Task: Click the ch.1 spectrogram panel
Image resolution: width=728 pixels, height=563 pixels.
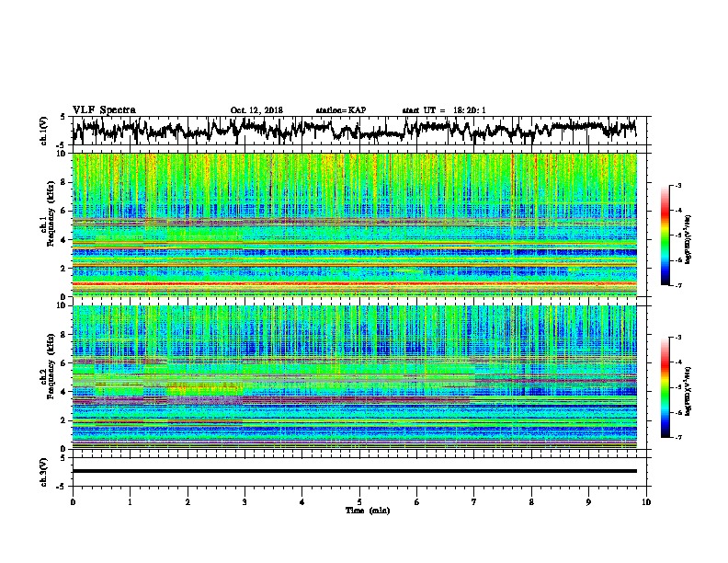Action: click(355, 224)
